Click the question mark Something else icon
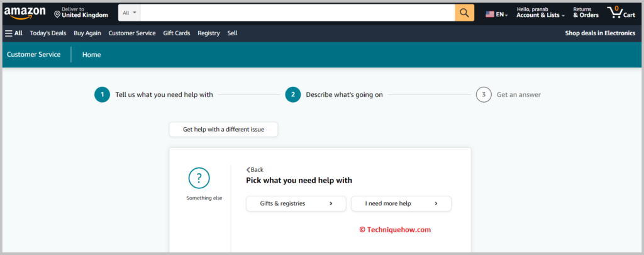 coord(199,178)
